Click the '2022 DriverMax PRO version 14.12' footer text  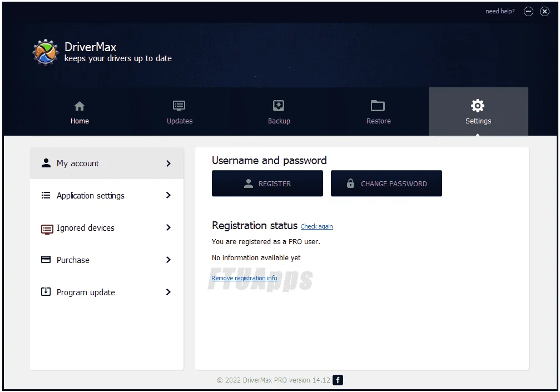pos(274,380)
